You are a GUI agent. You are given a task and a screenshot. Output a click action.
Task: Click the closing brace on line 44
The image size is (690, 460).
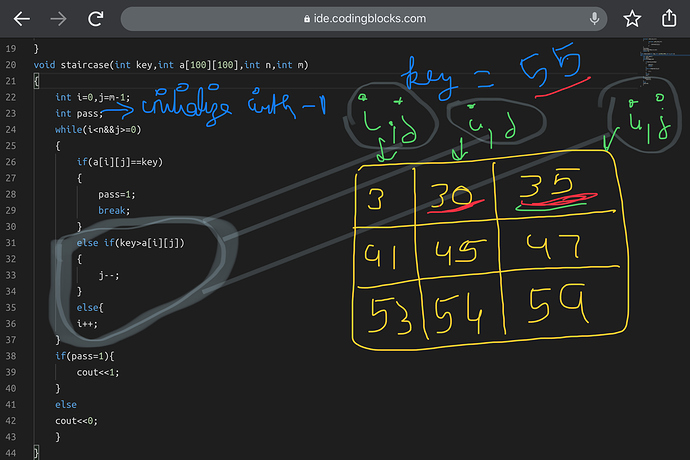pos(36,453)
